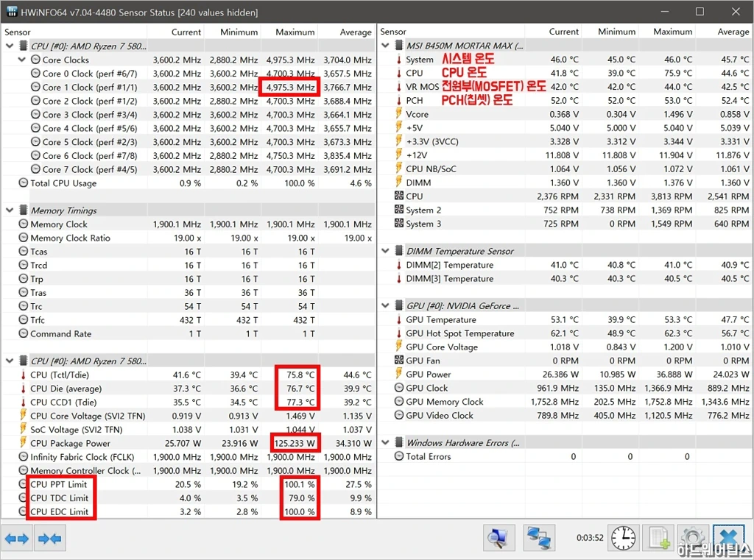Click the left Sensor column header

tap(74, 32)
